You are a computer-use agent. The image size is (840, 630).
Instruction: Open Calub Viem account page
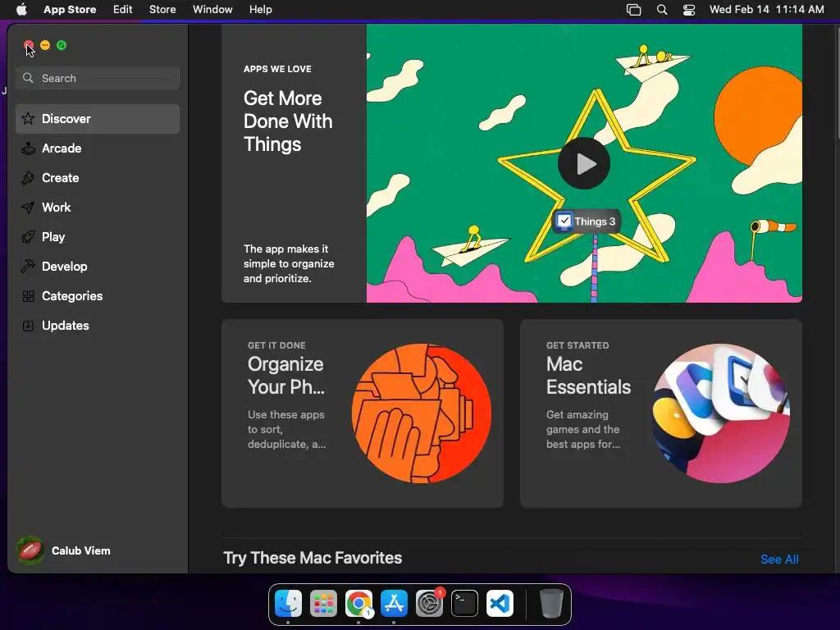click(63, 550)
